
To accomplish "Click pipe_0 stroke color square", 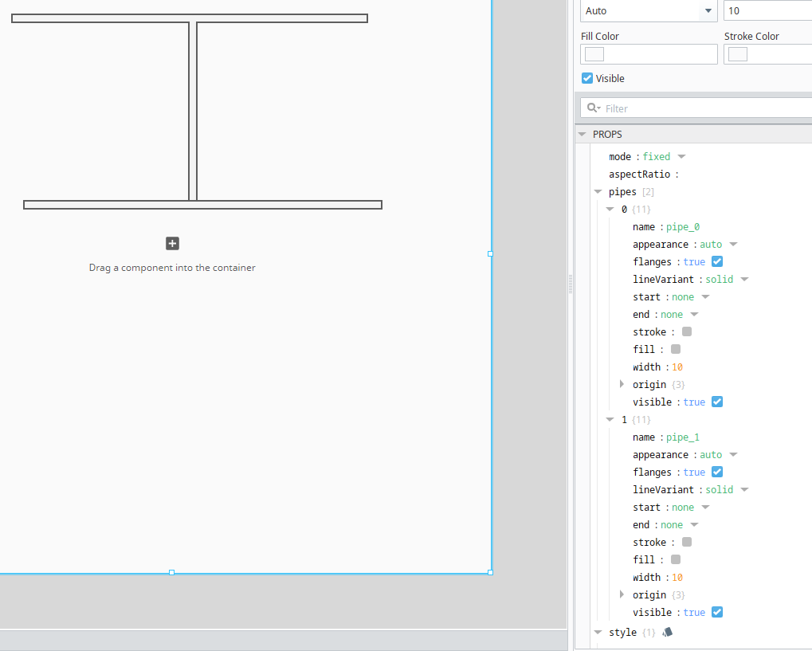I will (687, 331).
